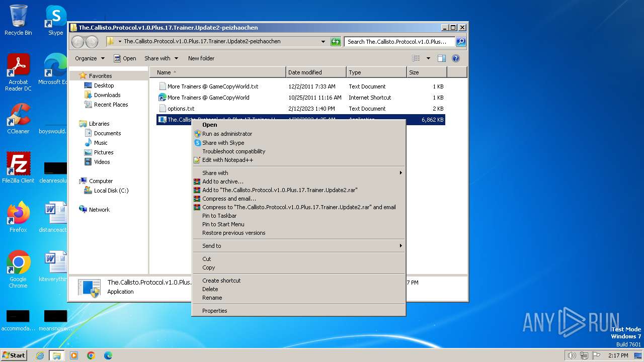Open Windows Media Player from the taskbar

coord(74,355)
